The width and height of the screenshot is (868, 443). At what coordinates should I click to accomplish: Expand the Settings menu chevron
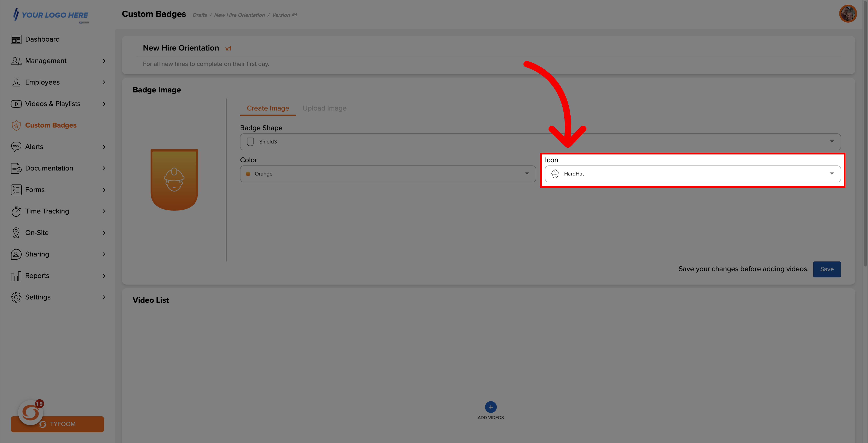104,297
